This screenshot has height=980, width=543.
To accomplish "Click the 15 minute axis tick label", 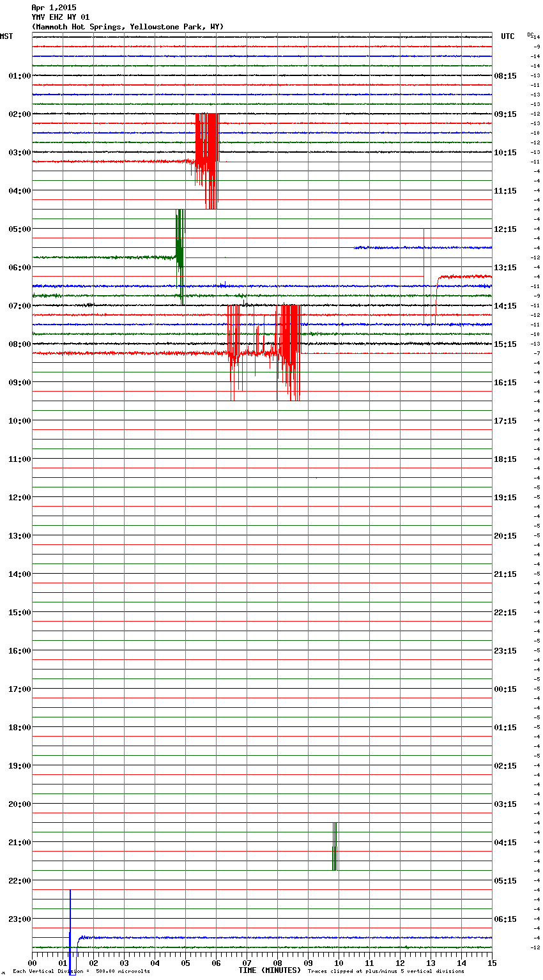I will 492,963.
